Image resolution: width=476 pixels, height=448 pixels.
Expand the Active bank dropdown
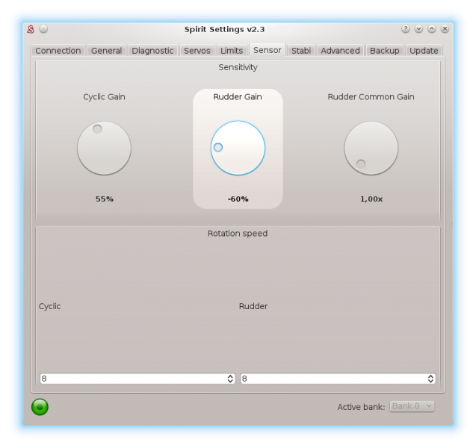tap(412, 406)
